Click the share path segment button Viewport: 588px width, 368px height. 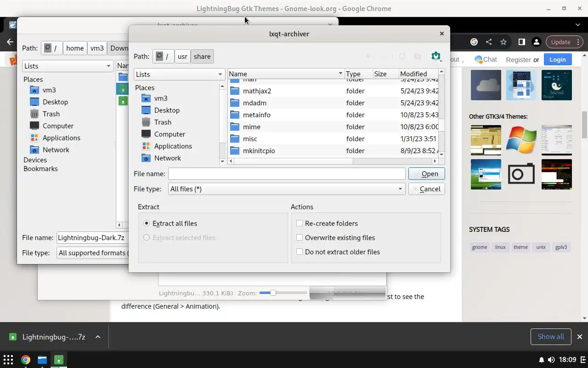coord(202,57)
